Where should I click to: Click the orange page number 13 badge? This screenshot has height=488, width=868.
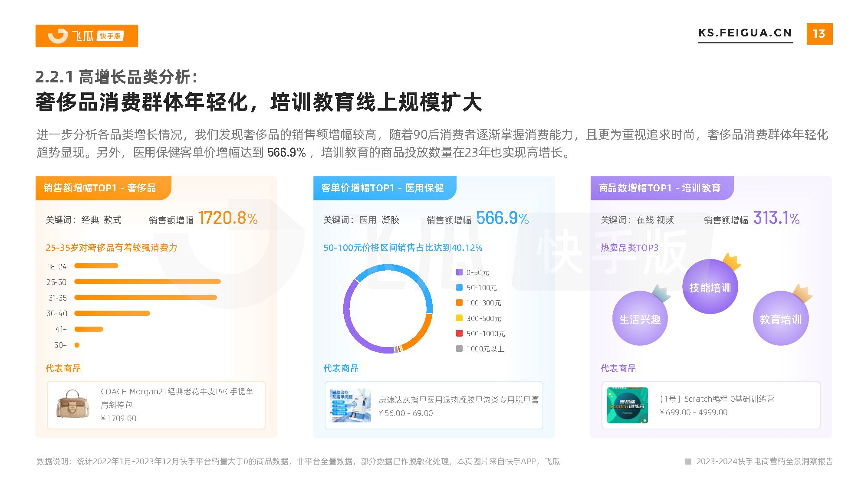[x=820, y=33]
